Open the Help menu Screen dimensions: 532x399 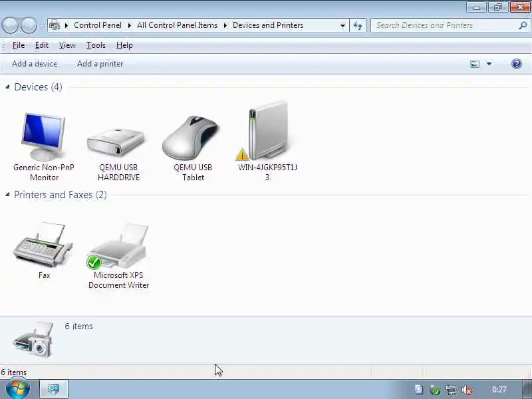pyautogui.click(x=124, y=45)
